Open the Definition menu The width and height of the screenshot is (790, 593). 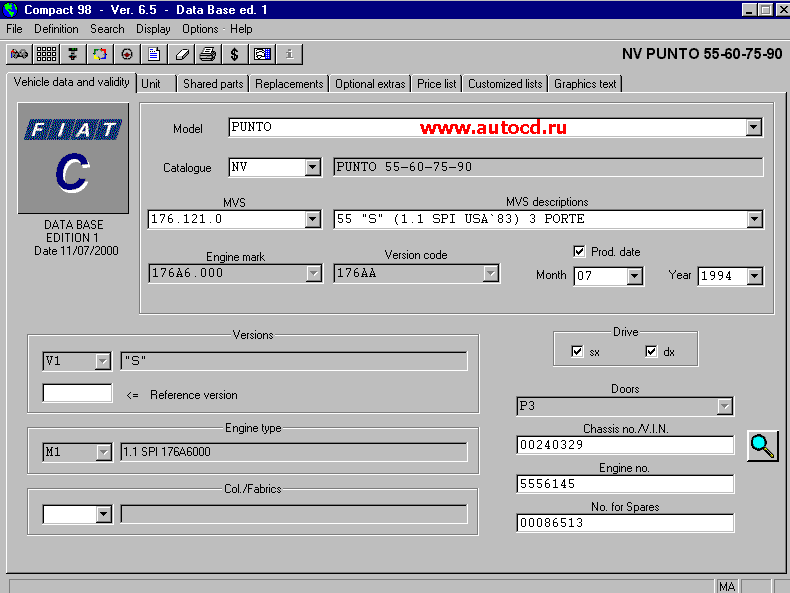[x=56, y=29]
